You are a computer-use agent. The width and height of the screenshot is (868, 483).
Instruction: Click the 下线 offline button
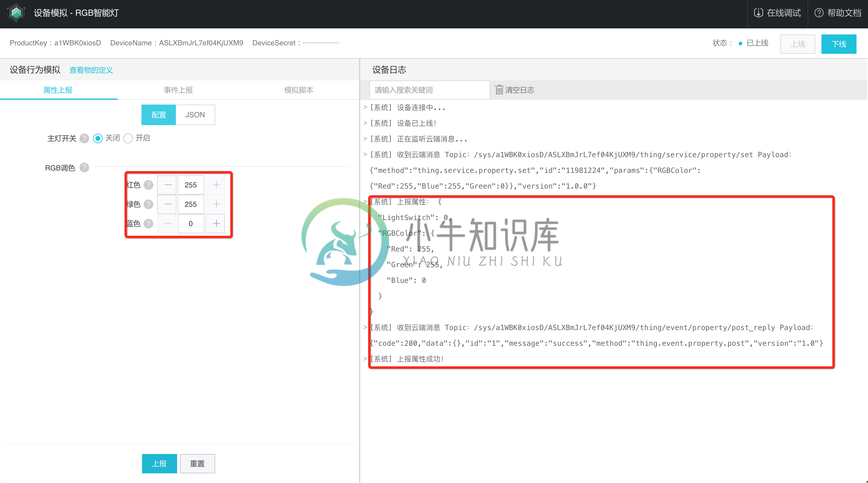pyautogui.click(x=839, y=44)
